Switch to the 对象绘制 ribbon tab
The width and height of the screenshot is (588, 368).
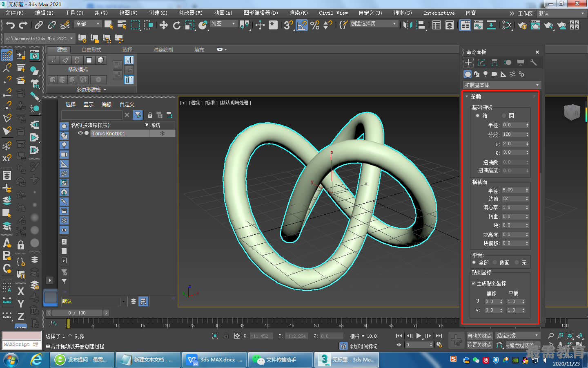pyautogui.click(x=163, y=50)
